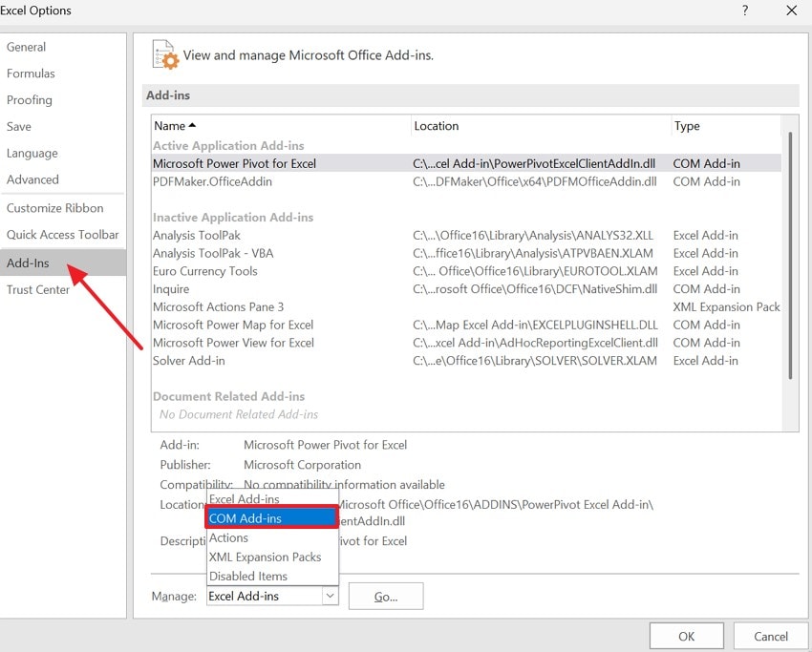Click the Help question mark

[744, 11]
